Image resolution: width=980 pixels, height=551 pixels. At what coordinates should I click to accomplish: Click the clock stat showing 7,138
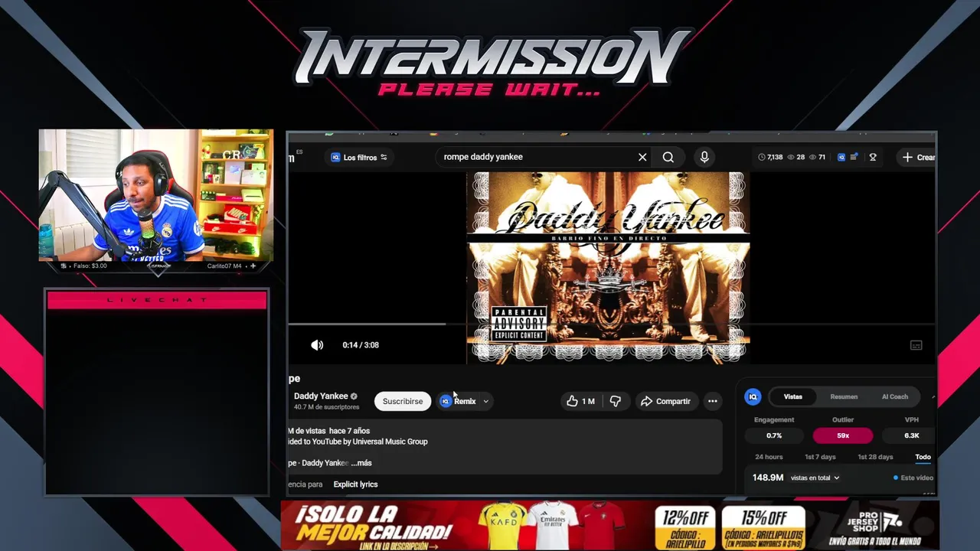[770, 157]
